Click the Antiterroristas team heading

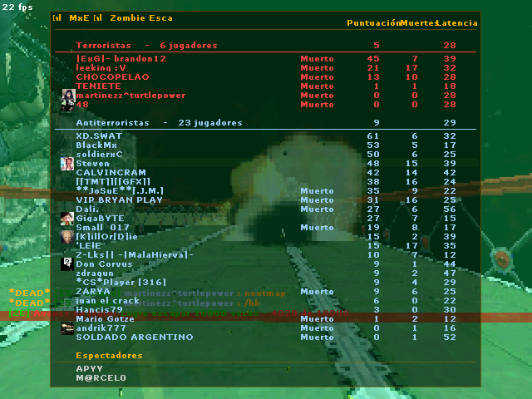click(112, 123)
